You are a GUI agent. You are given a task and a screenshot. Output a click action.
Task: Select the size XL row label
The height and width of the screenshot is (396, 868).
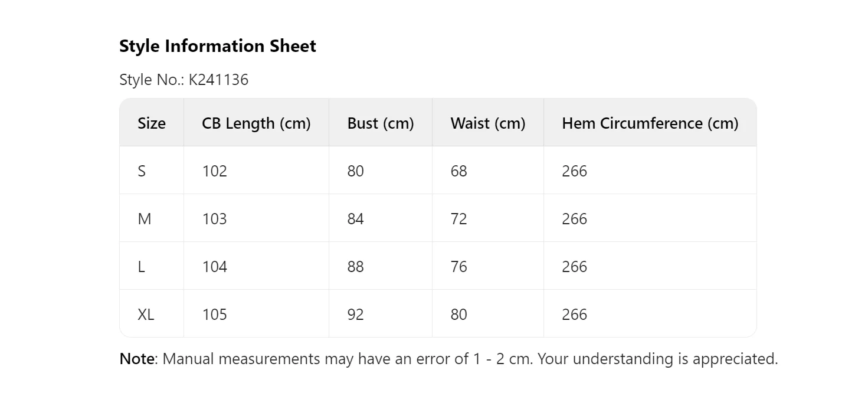146,315
